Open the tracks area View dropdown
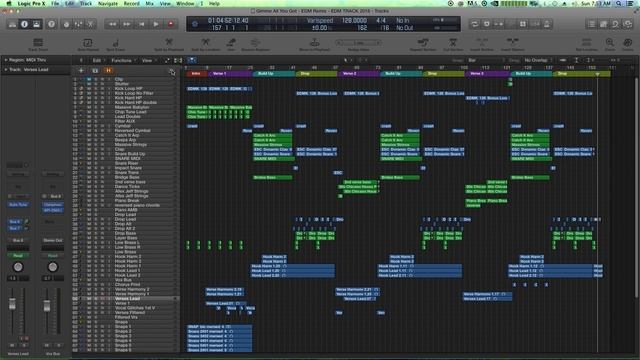Viewport: 640px width, 360px height. tap(148, 60)
